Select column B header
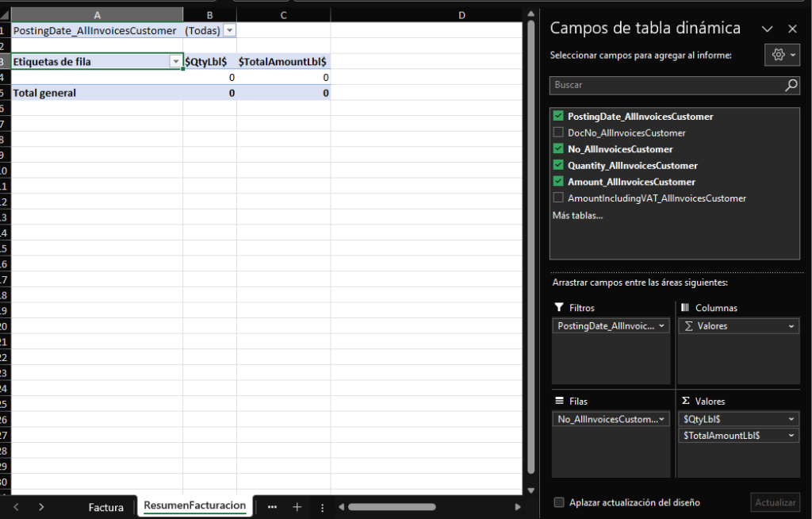This screenshot has height=519, width=812. tap(209, 15)
